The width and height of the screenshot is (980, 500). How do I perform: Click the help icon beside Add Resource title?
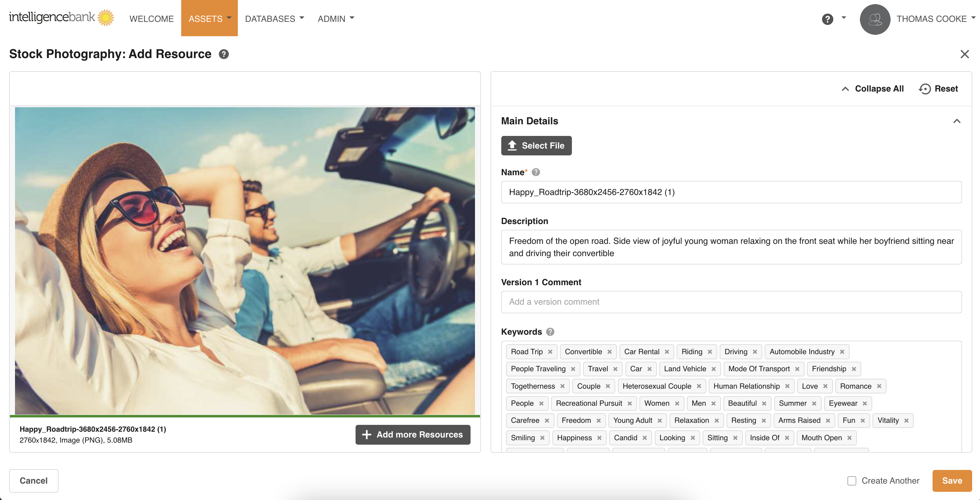point(224,54)
